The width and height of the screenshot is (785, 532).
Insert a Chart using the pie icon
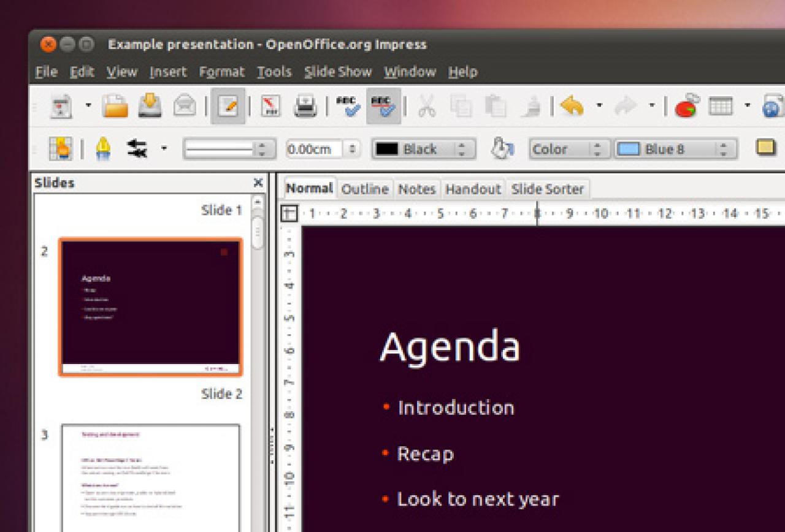click(x=687, y=106)
